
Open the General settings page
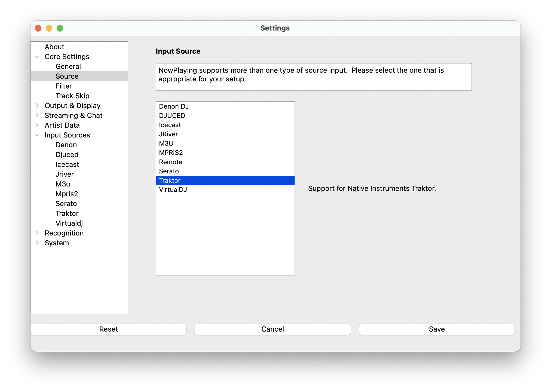tap(68, 66)
